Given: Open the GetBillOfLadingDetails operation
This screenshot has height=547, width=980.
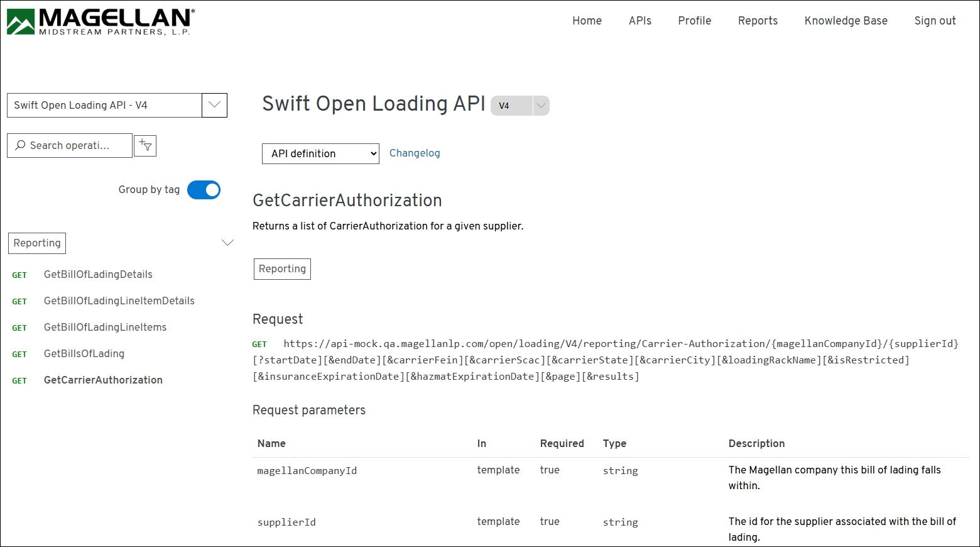Looking at the screenshot, I should pyautogui.click(x=98, y=274).
